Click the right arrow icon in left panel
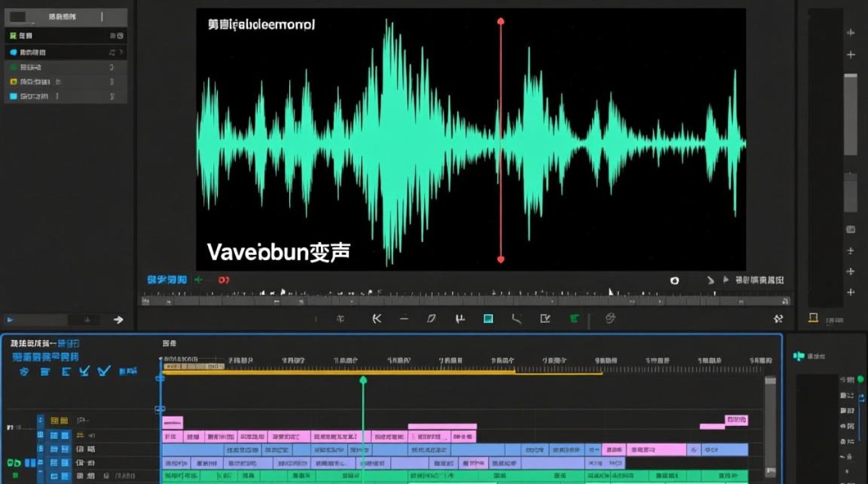Viewport: 868px width, 484px height. pyautogui.click(x=118, y=319)
